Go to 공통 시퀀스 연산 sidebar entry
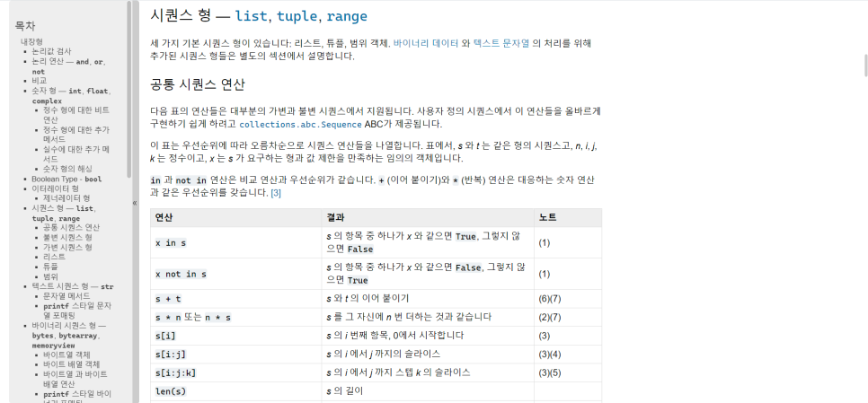 click(x=71, y=227)
